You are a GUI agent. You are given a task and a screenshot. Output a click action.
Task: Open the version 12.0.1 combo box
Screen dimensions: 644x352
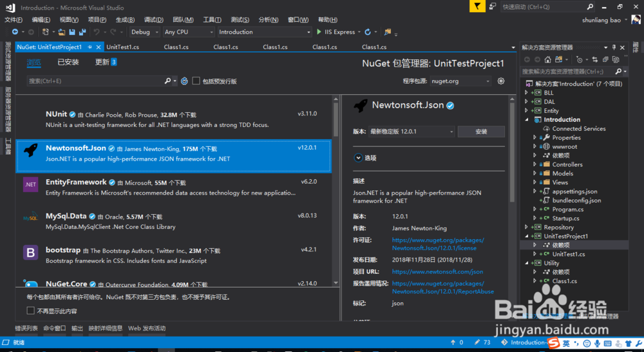[x=411, y=132]
